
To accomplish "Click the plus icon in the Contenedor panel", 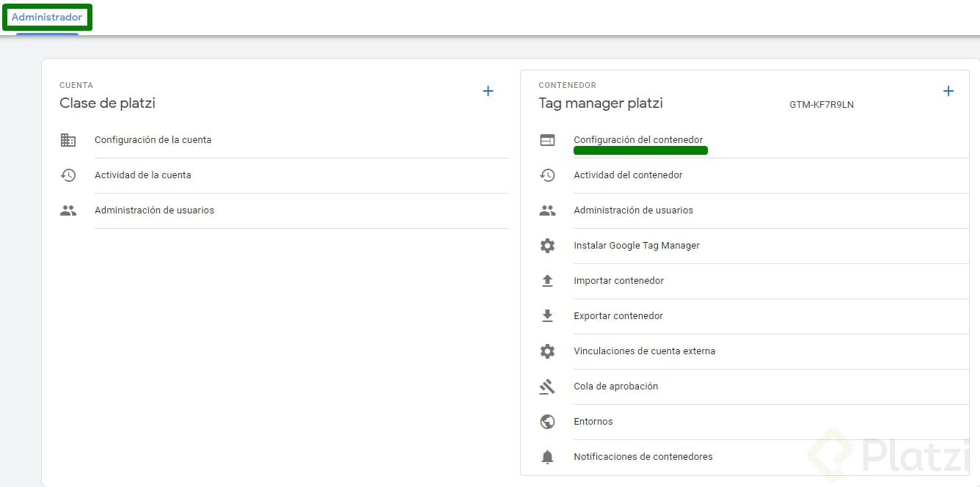I will (948, 92).
